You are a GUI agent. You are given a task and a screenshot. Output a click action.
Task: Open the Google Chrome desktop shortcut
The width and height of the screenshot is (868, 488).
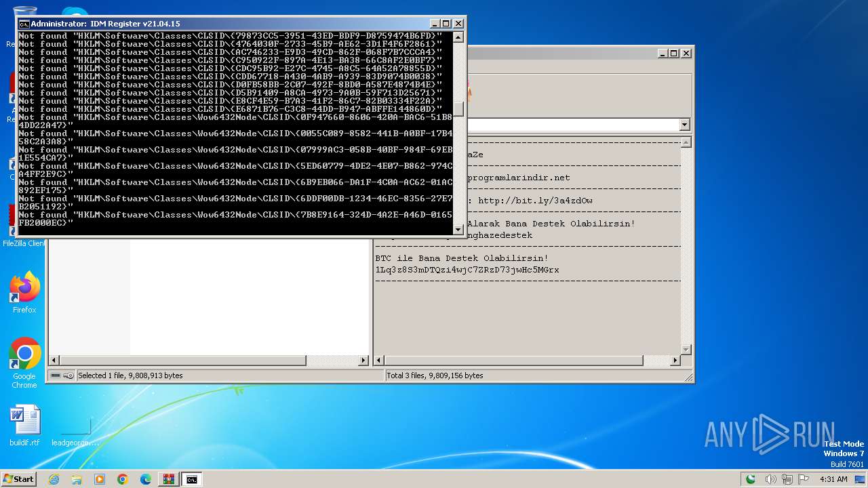click(24, 363)
